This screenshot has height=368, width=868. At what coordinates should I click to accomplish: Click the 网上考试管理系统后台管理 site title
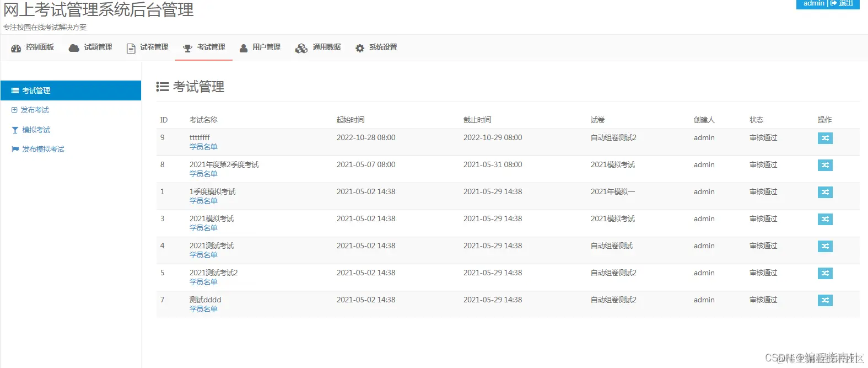coord(99,9)
